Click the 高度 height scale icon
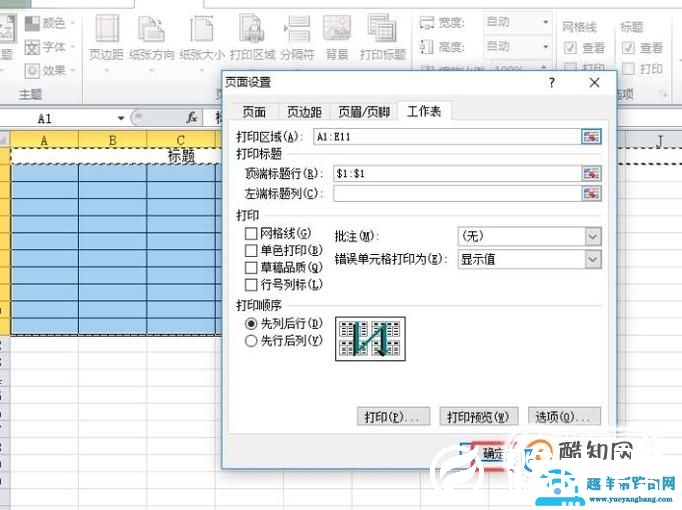The width and height of the screenshot is (682, 510). point(427,47)
